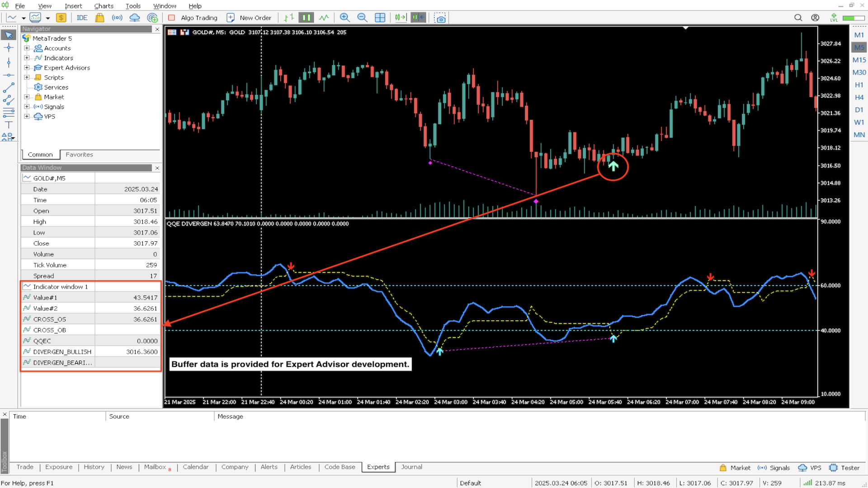868x488 pixels.
Task: Switch to candlestick chart display icon
Action: tap(307, 18)
